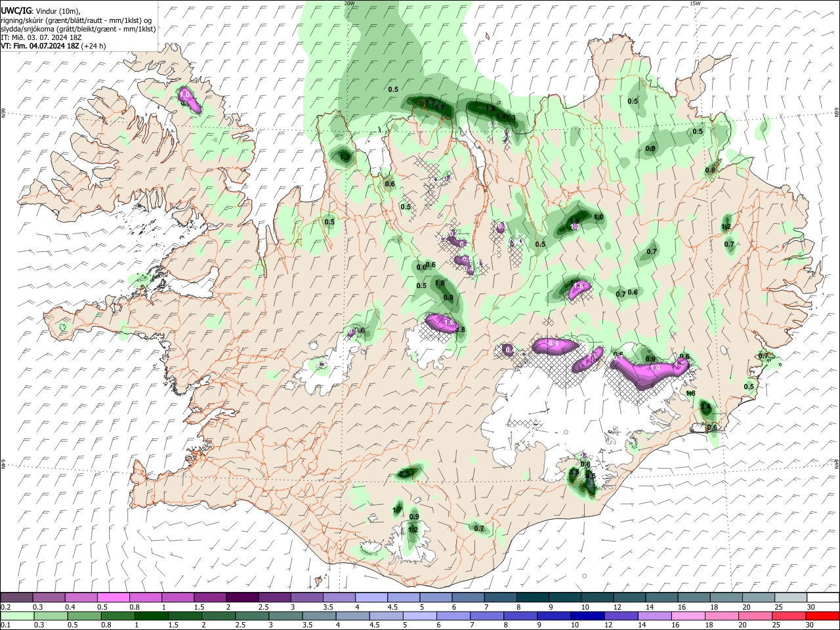Select the bright magenta swatch in the snow scale
Image resolution: width=840 pixels, height=630 pixels.
click(113, 597)
